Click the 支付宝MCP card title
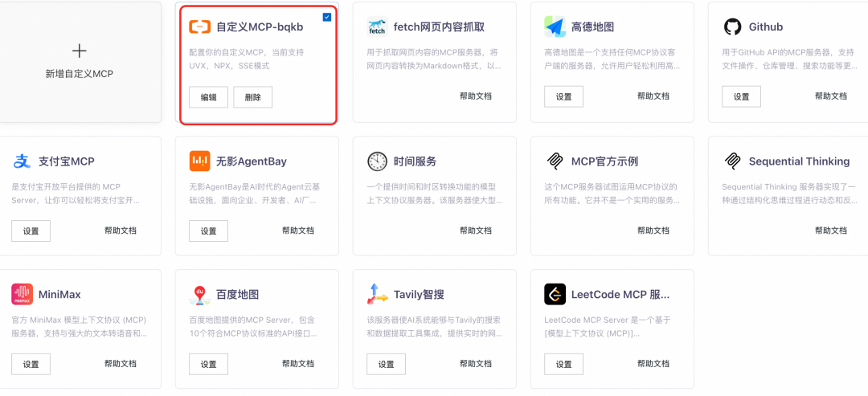The image size is (868, 396). pos(67,161)
